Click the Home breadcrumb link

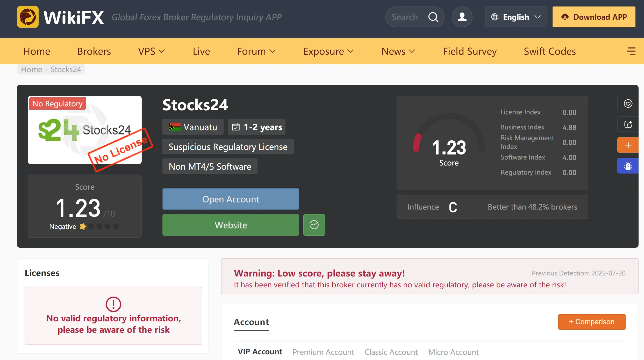point(32,70)
